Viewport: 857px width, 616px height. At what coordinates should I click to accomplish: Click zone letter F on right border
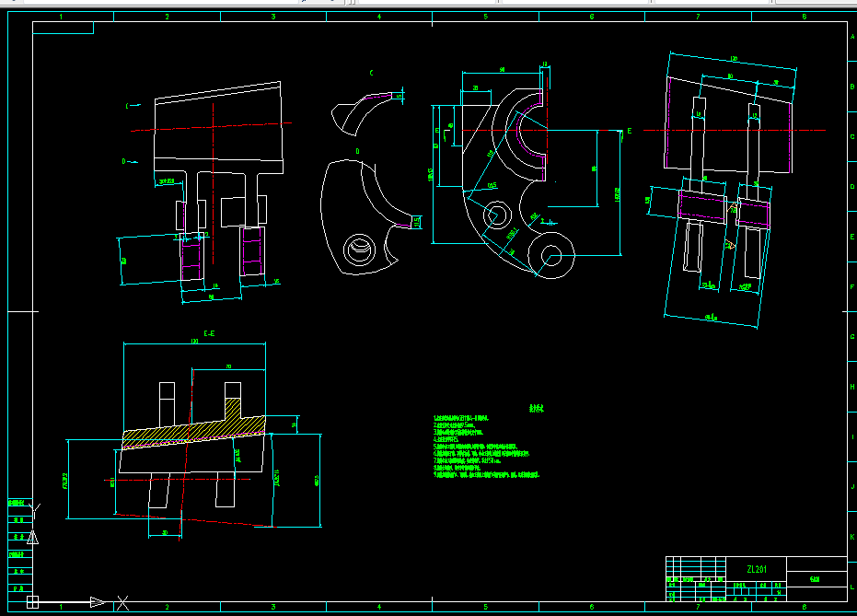tap(852, 286)
